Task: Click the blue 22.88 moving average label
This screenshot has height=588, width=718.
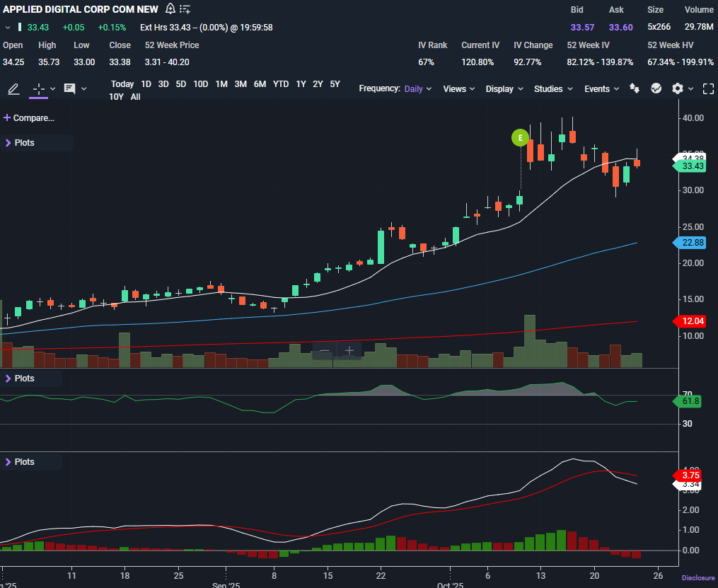Action: [x=689, y=243]
